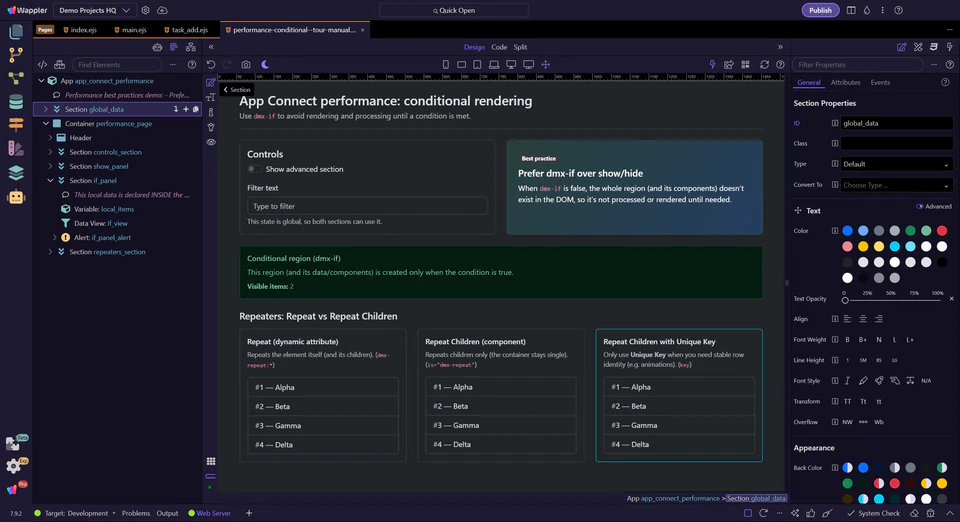This screenshot has width=960, height=522.
Task: Pick the solid blue Back Color swatch
Action: (863, 468)
